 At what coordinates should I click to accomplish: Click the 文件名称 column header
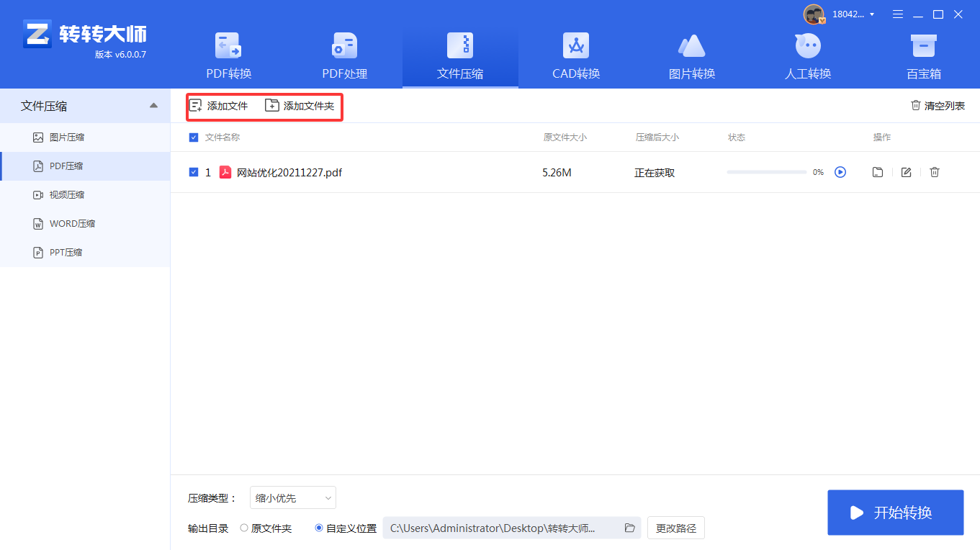click(222, 137)
